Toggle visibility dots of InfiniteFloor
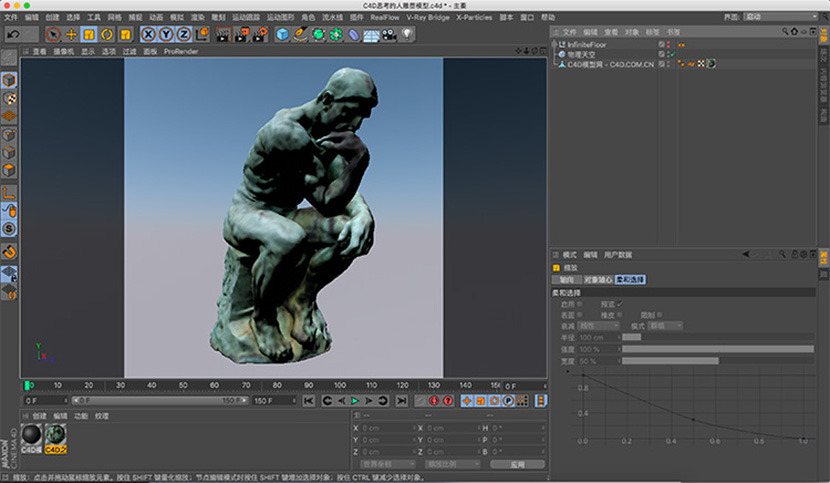 tap(668, 44)
